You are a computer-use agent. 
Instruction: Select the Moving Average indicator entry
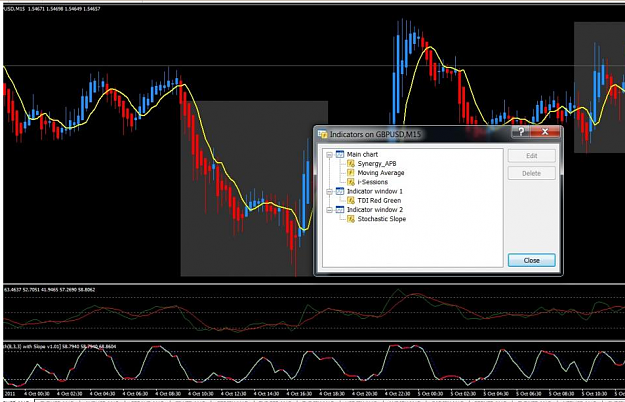[381, 173]
